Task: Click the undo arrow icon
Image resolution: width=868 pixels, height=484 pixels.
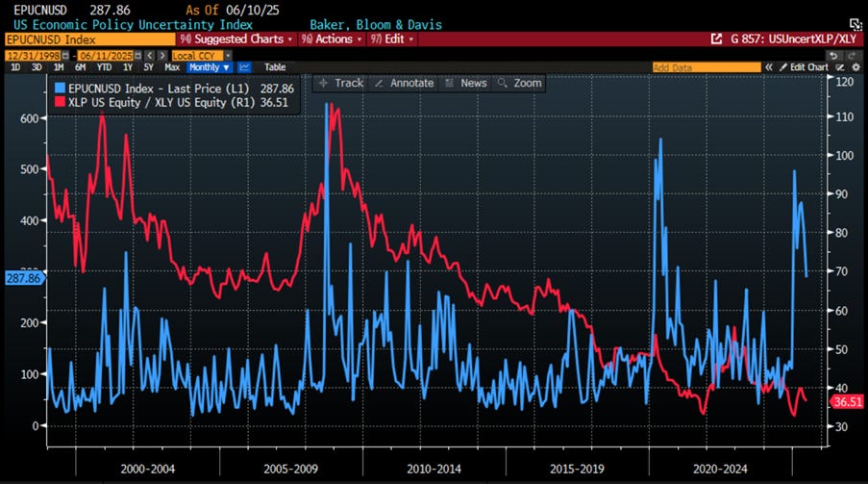Action: pos(833,56)
